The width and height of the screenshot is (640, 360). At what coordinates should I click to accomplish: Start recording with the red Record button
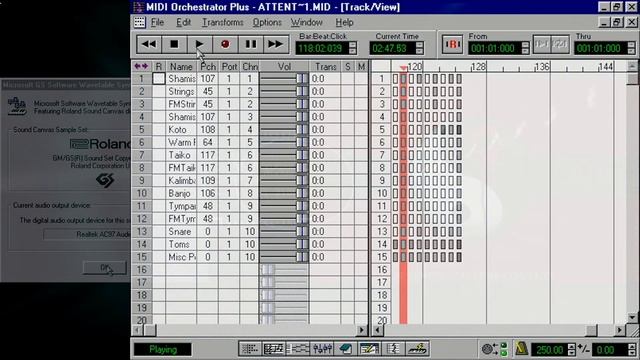point(225,44)
